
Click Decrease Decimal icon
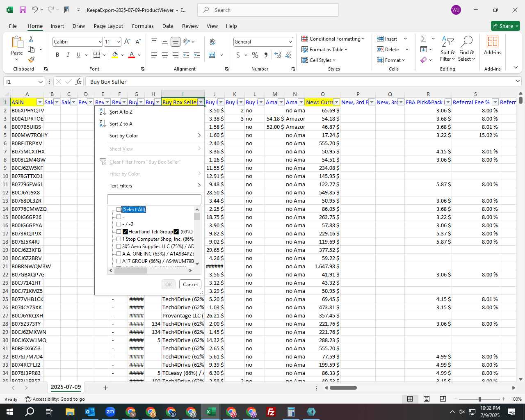coord(288,55)
